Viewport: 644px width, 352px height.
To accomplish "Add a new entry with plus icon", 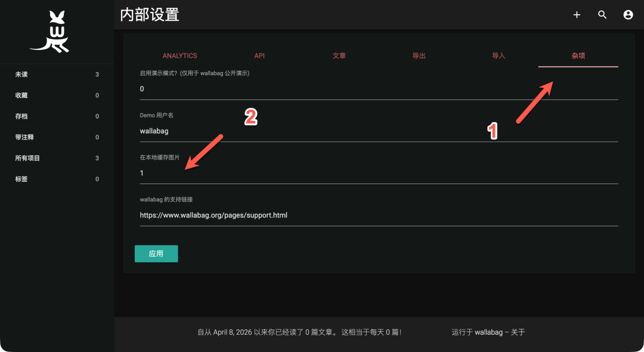I will coord(577,15).
